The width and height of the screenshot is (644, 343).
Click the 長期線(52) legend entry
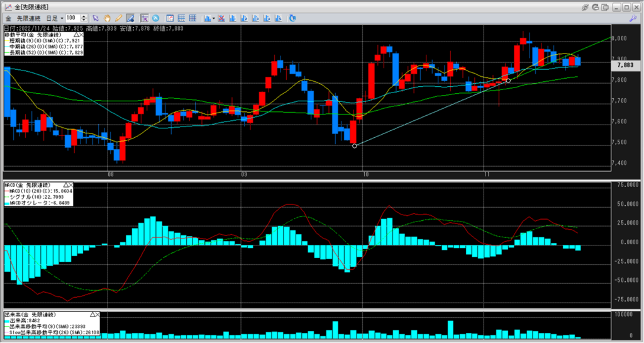[43, 53]
